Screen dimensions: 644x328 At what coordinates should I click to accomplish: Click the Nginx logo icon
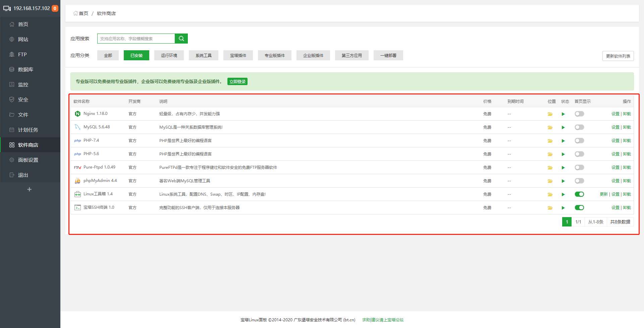click(x=77, y=114)
